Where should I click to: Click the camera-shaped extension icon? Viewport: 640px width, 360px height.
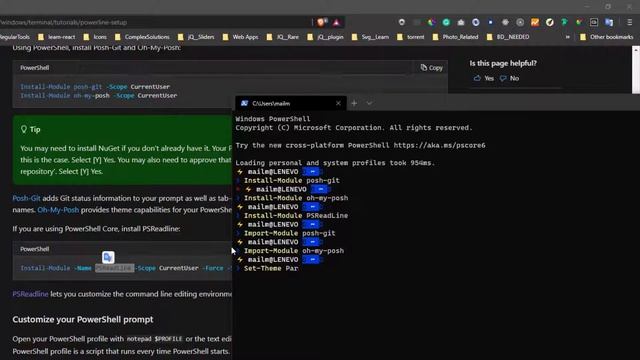461,22
